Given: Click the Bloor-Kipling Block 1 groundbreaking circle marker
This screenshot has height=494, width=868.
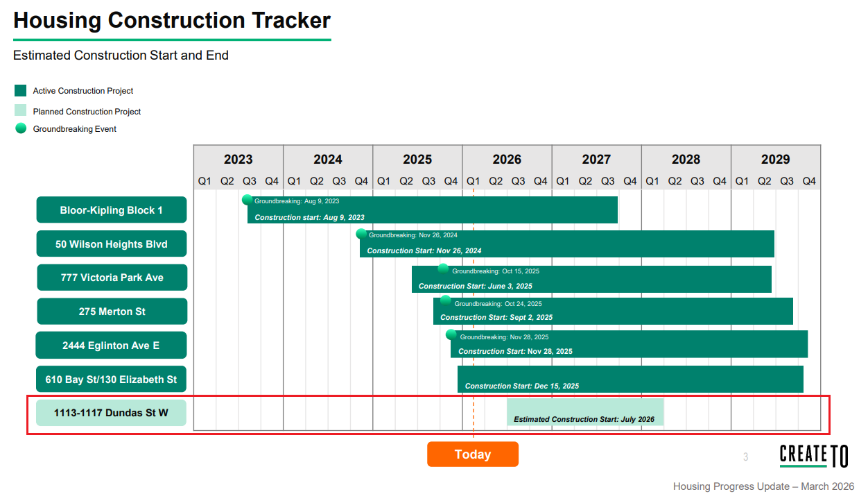Looking at the screenshot, I should point(247,200).
